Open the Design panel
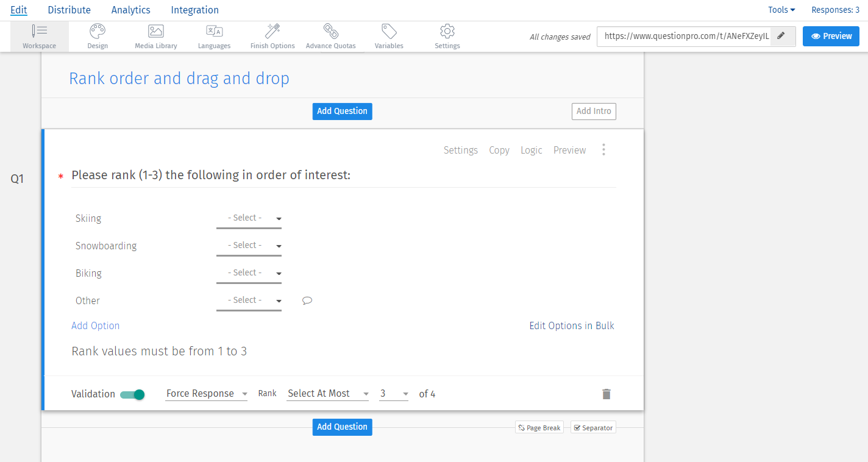868x462 pixels. pos(97,36)
